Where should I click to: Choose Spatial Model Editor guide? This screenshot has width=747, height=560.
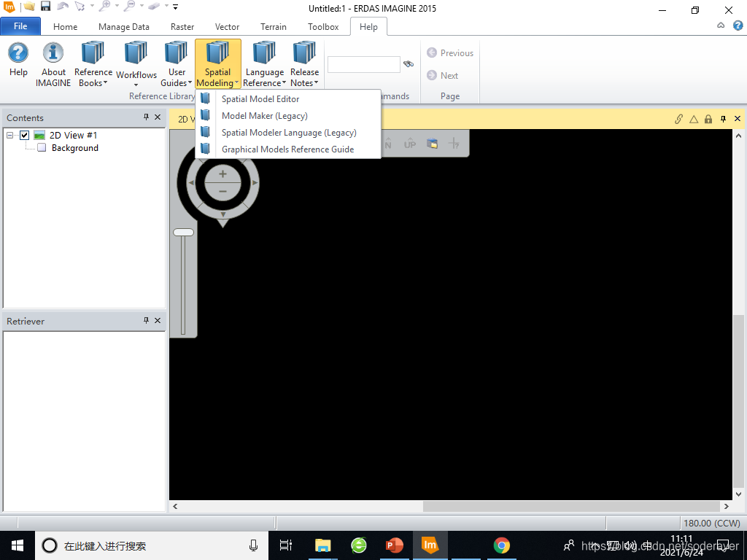click(287, 99)
